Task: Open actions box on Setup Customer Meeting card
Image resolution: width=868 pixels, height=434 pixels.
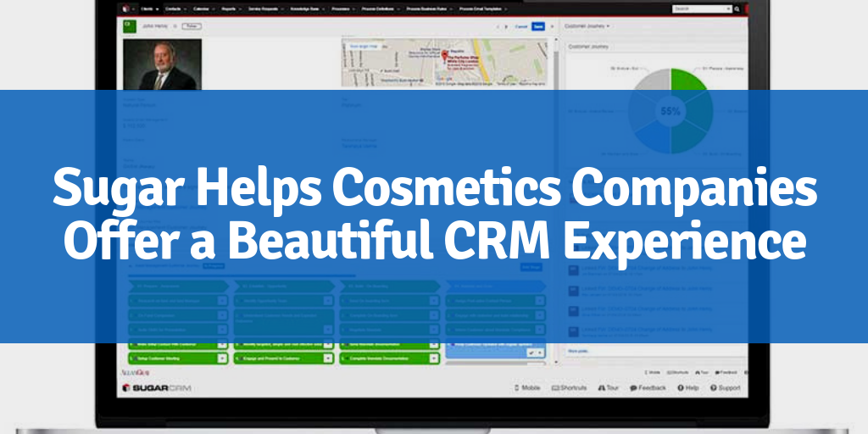Action: [x=222, y=359]
